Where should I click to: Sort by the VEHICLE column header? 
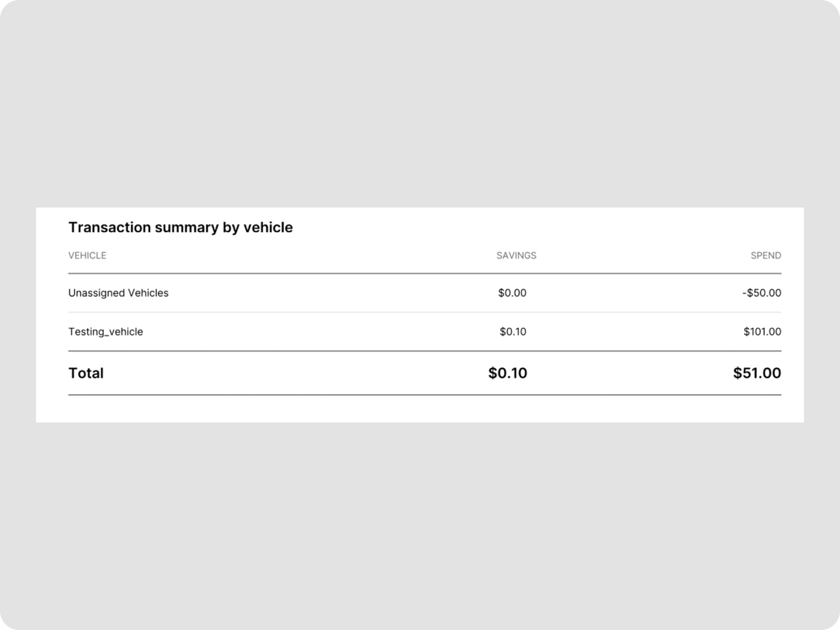(87, 256)
